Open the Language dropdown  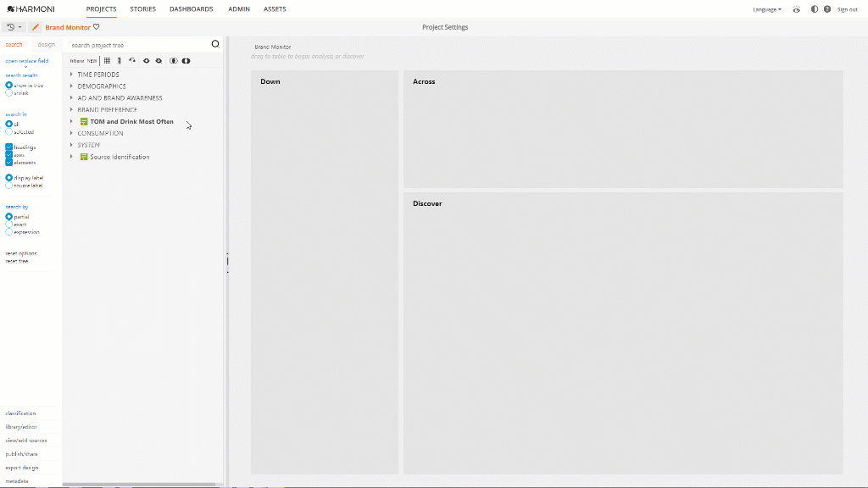(767, 9)
